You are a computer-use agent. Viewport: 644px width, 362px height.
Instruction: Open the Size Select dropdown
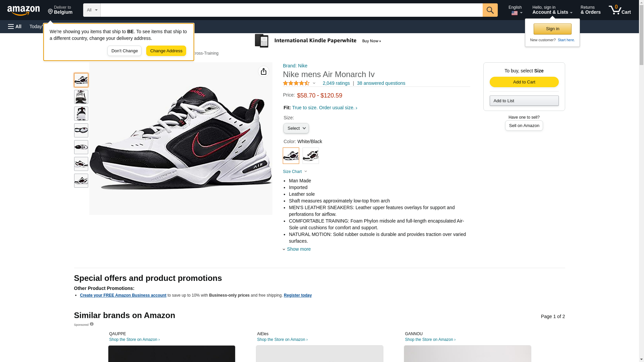[x=296, y=128]
